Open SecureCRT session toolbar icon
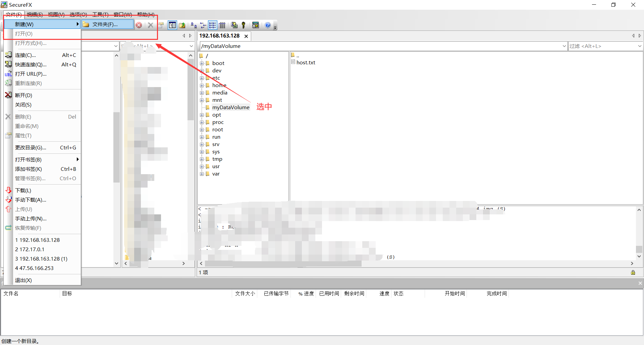Viewport: 644px width, 345px height. [x=234, y=25]
